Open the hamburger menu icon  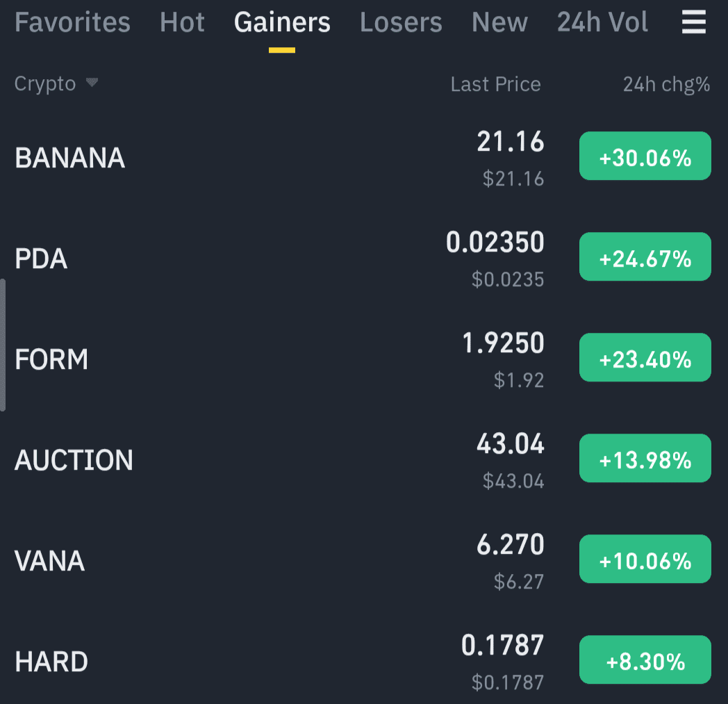click(x=694, y=22)
